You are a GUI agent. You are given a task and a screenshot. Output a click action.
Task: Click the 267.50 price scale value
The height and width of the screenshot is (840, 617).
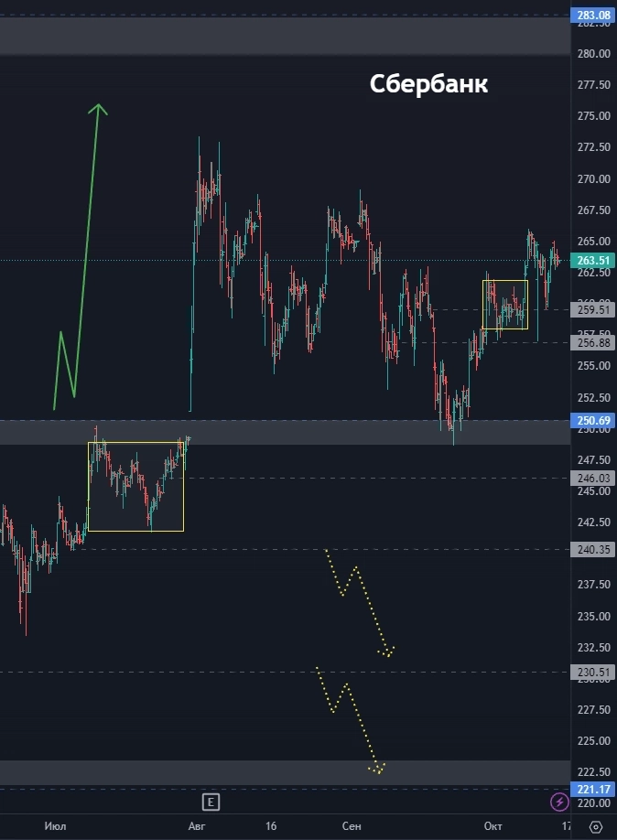point(593,210)
